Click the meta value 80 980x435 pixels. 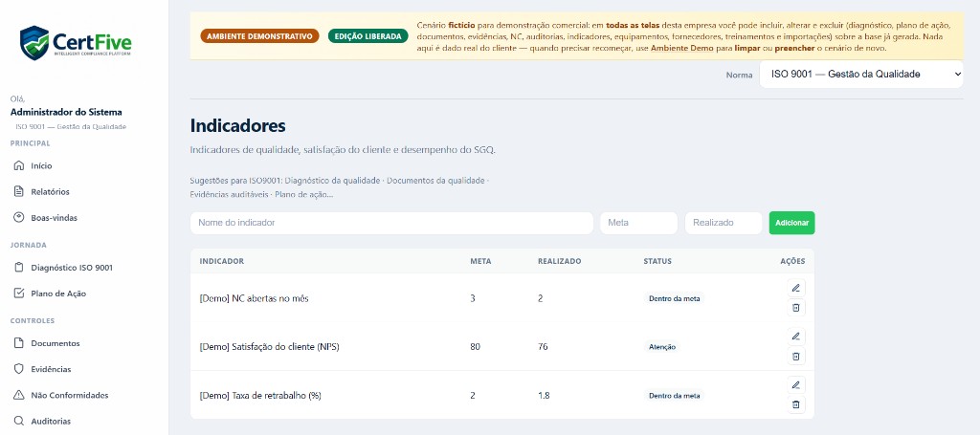click(475, 346)
